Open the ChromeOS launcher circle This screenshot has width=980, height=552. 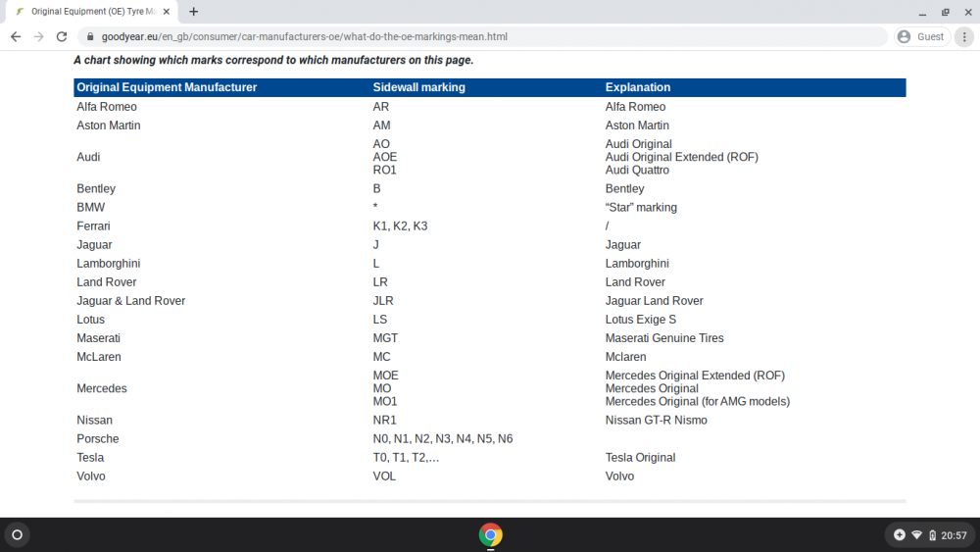click(17, 535)
